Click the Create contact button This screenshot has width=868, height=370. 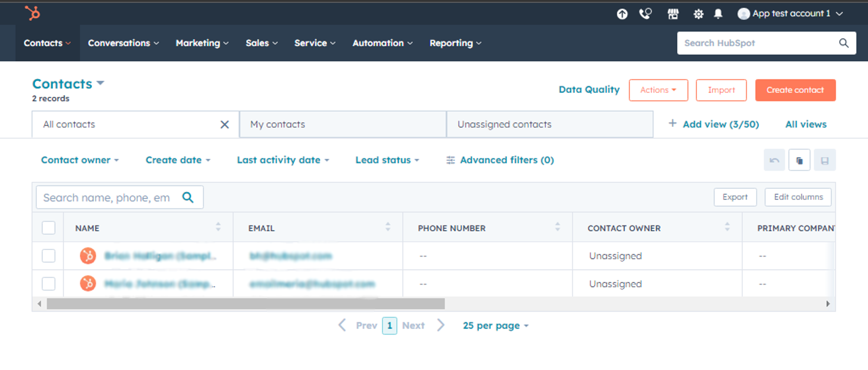point(795,90)
